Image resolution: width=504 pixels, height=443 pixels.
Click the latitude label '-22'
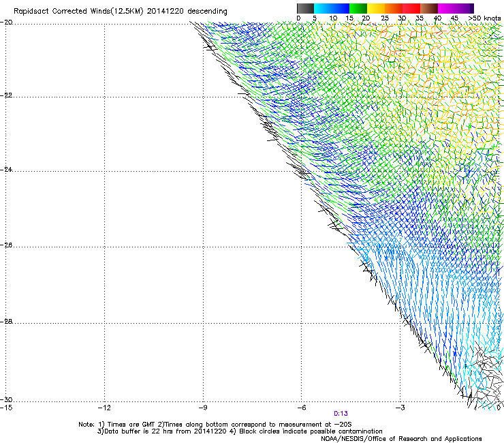(x=6, y=95)
